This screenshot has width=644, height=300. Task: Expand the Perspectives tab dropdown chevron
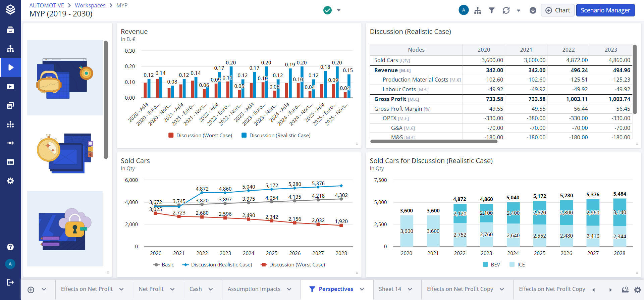pos(362,289)
